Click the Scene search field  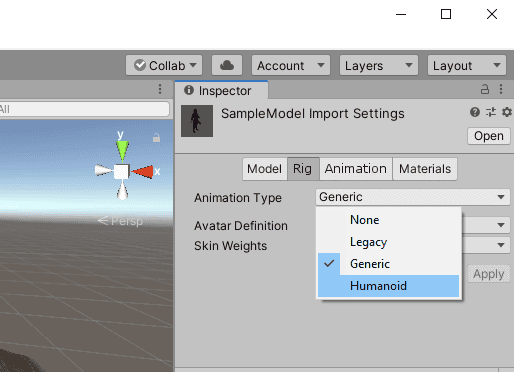(84, 109)
